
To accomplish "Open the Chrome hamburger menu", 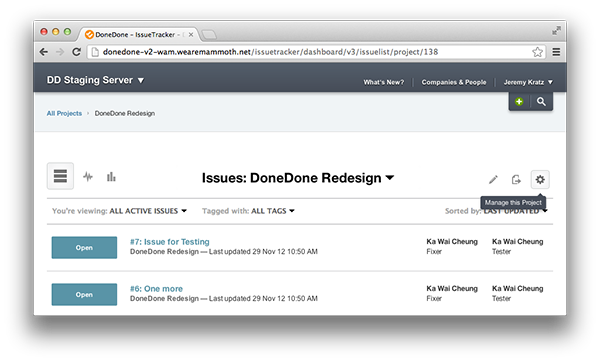I will click(556, 52).
